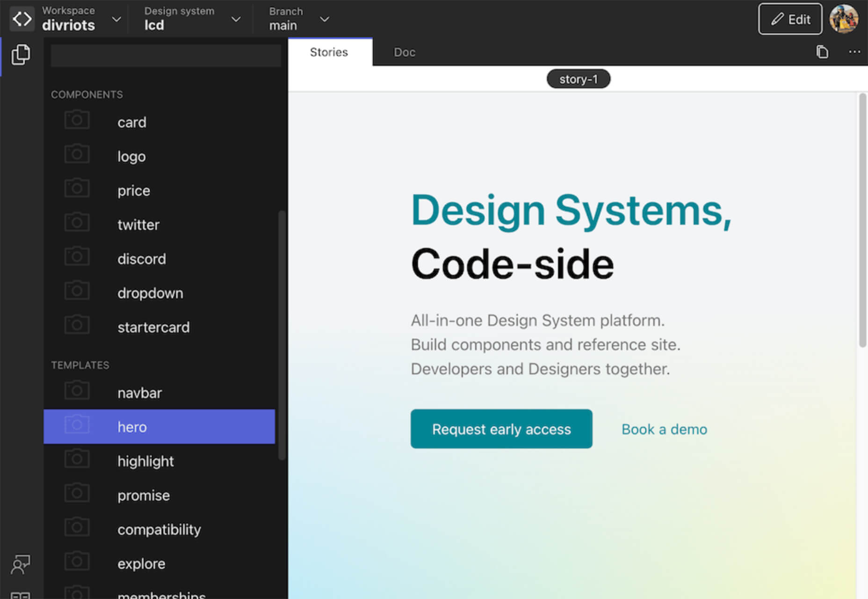Click the camera thumbnail next to explore
The width and height of the screenshot is (868, 599).
[77, 561]
